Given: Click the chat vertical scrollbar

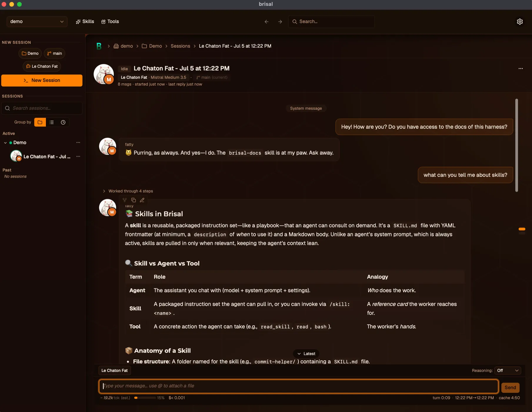Looking at the screenshot, I should click(517, 145).
